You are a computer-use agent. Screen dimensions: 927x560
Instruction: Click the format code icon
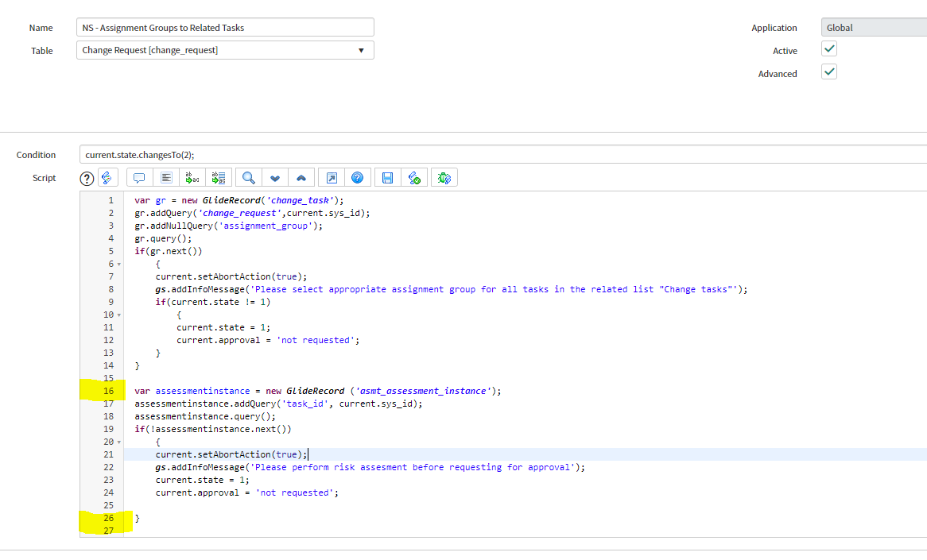pos(166,178)
